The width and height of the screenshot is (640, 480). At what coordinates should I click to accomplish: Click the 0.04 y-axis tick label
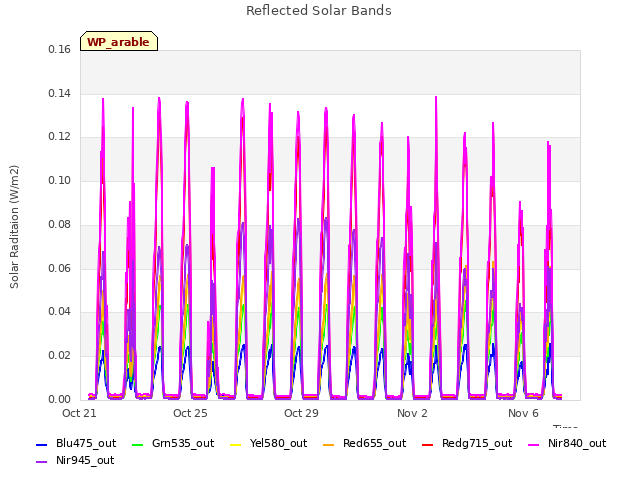click(60, 311)
